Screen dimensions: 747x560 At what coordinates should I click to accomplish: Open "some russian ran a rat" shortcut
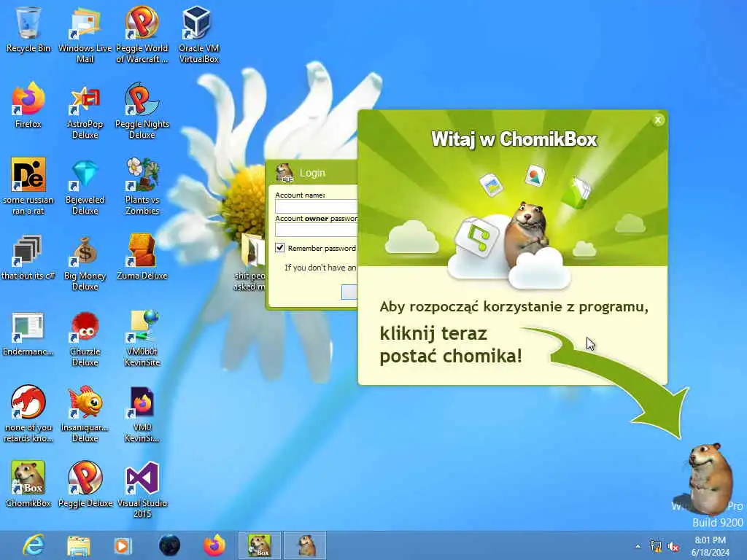coord(28,187)
